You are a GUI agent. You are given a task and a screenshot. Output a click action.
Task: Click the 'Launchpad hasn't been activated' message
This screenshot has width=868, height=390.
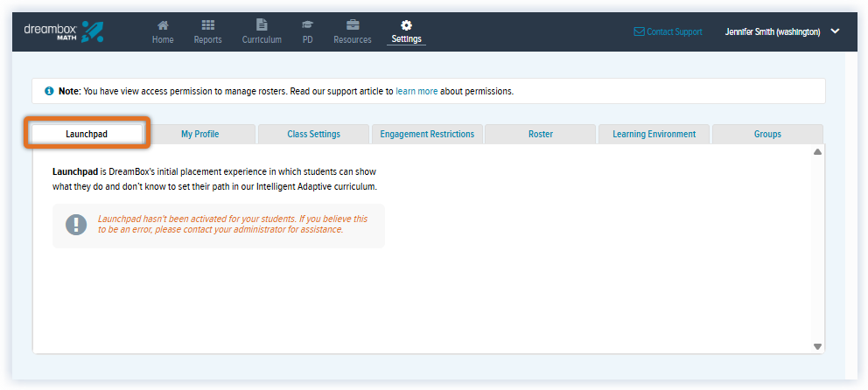click(x=233, y=224)
